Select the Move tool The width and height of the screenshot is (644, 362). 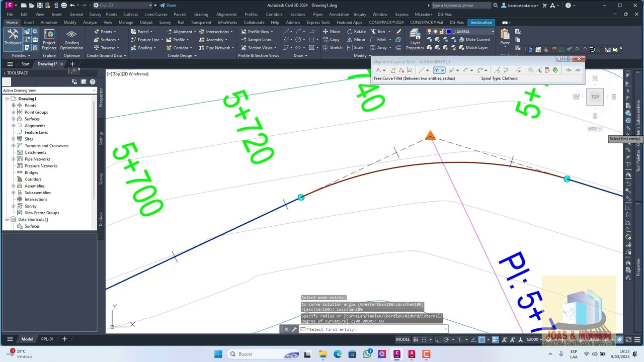332,32
